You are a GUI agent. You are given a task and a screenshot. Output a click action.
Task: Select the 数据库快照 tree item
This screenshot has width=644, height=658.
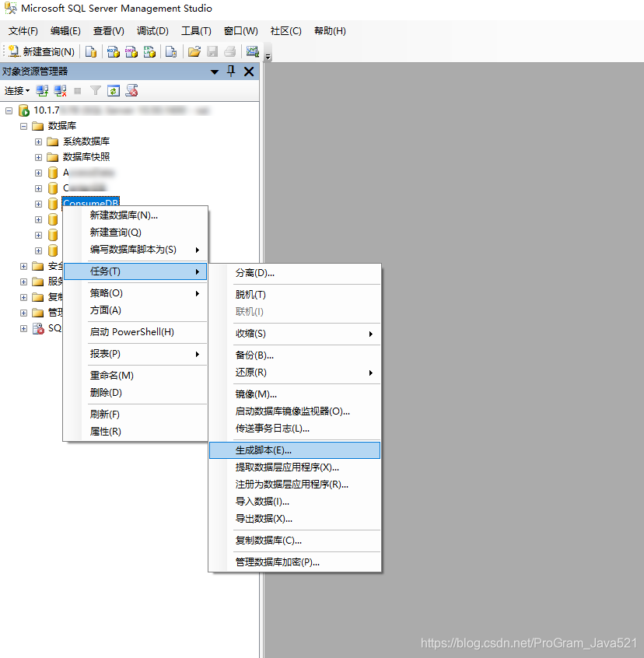tap(86, 157)
